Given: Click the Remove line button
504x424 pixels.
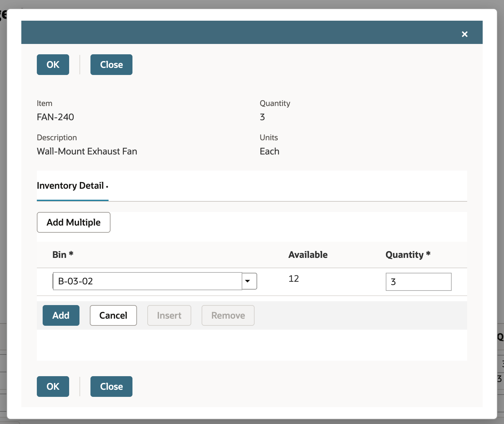Looking at the screenshot, I should tap(228, 315).
